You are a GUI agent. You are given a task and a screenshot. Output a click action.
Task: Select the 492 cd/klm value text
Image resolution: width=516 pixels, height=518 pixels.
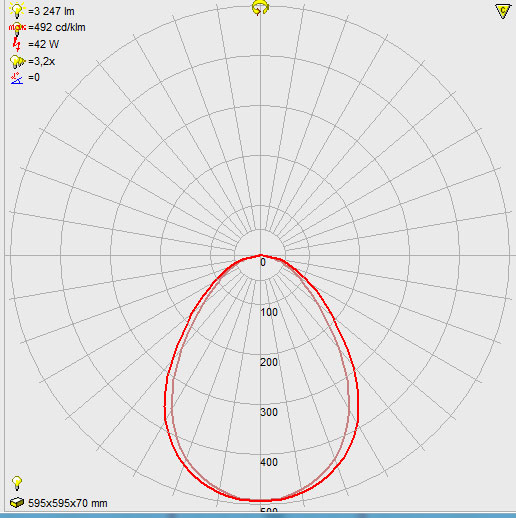pyautogui.click(x=57, y=27)
